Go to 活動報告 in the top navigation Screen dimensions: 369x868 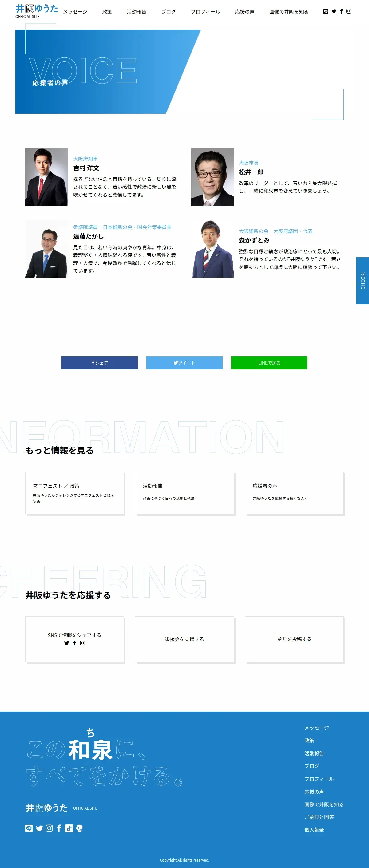pyautogui.click(x=137, y=11)
